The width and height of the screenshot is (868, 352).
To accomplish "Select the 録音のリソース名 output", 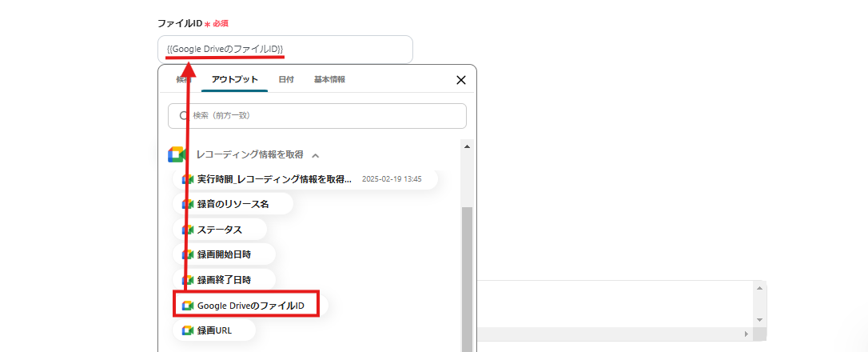I will point(233,204).
